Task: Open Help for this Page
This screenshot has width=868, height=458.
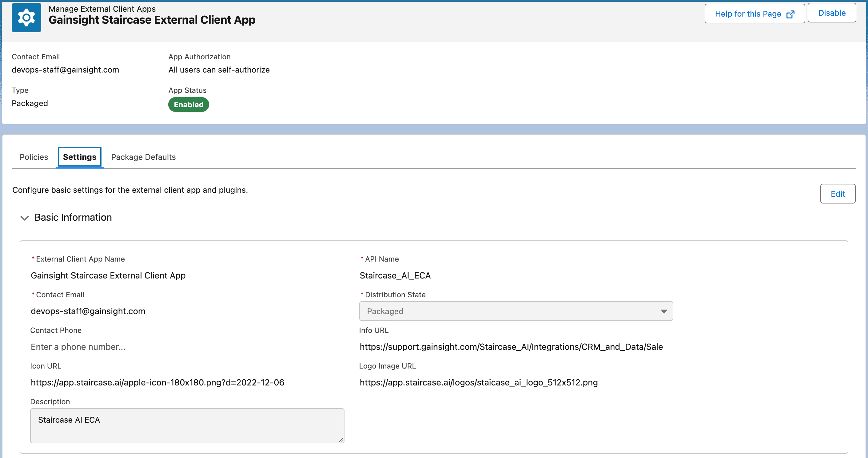Action: 755,14
